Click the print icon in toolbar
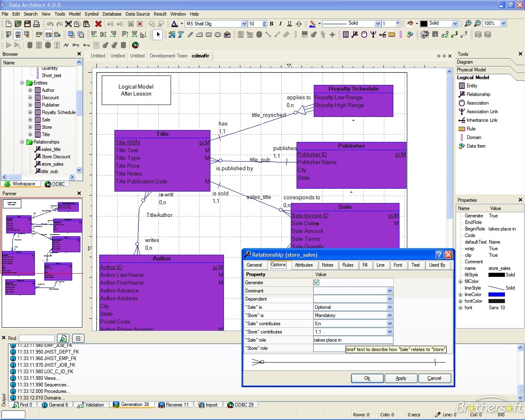This screenshot has height=420, width=525. (x=37, y=24)
